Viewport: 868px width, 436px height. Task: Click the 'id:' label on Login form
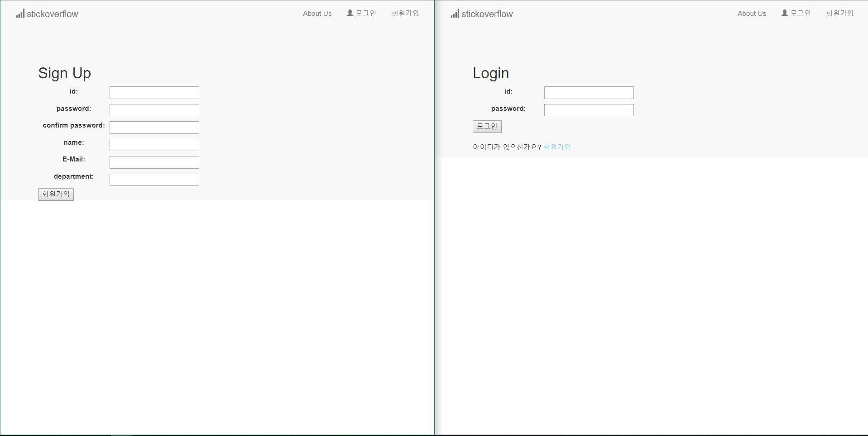tap(508, 91)
